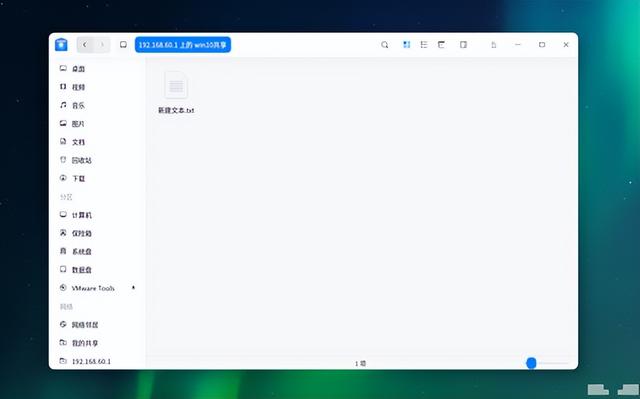The height and width of the screenshot is (399, 640).
Task: Go back using the left arrow
Action: [85, 44]
